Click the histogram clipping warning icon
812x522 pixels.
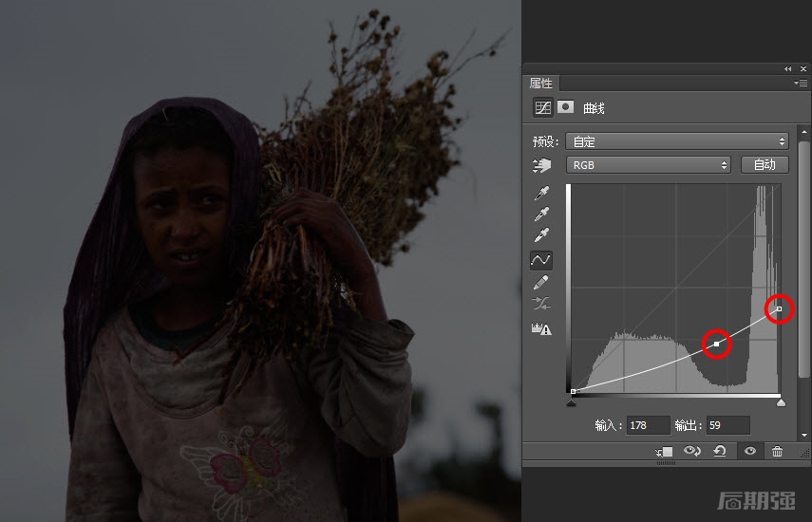[541, 328]
